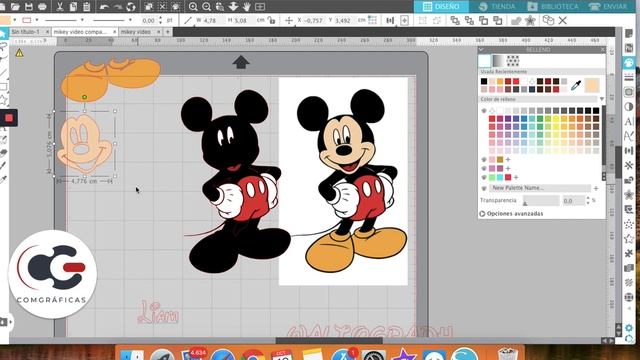Open the Text Style panel icon
640x360 pixels.
pos(629,121)
